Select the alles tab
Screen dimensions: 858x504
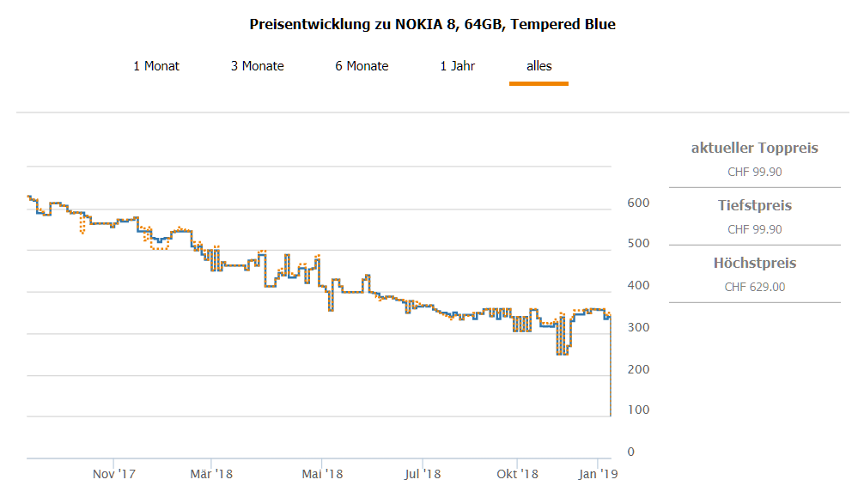[x=539, y=66]
